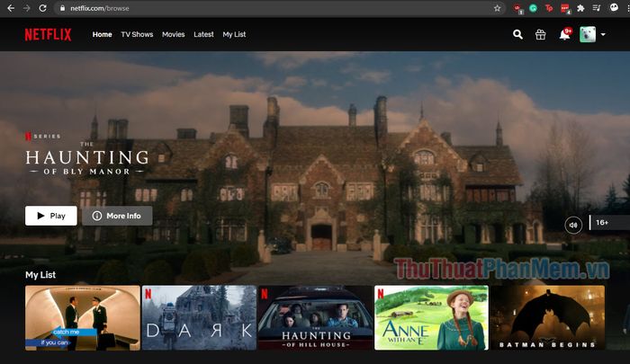The image size is (630, 364).
Task: Open the polar bear profile avatar
Action: [x=588, y=34]
